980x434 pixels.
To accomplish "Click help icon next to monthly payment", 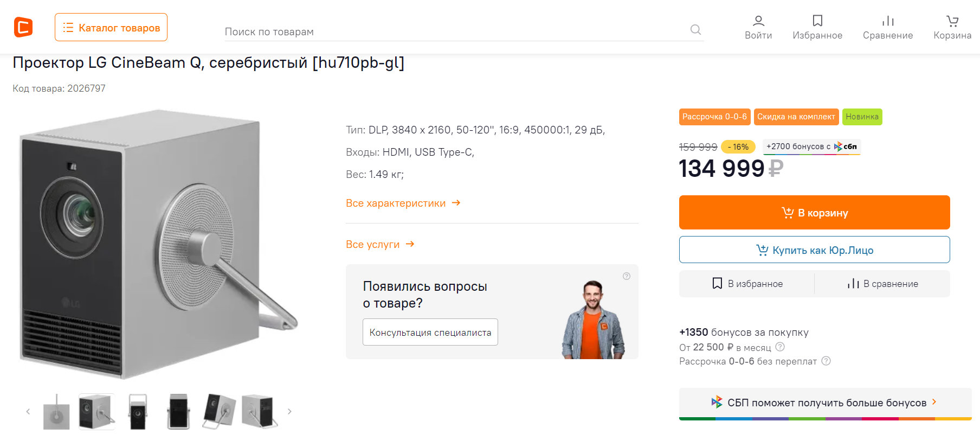I will pos(780,347).
